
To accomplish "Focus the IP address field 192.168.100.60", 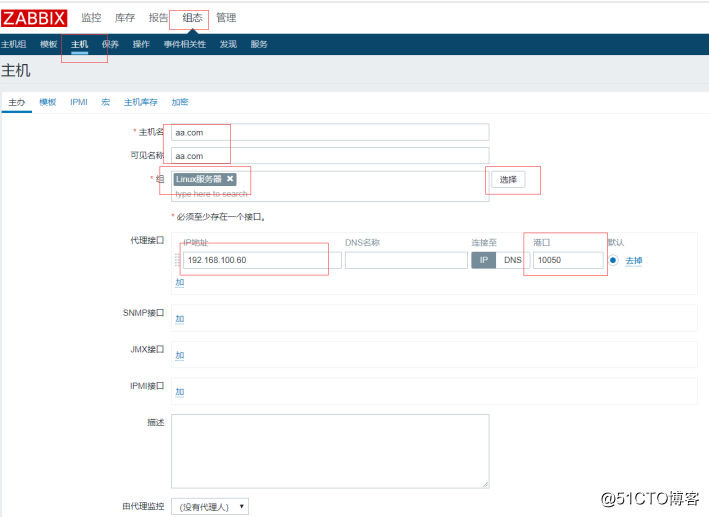I will [x=262, y=260].
